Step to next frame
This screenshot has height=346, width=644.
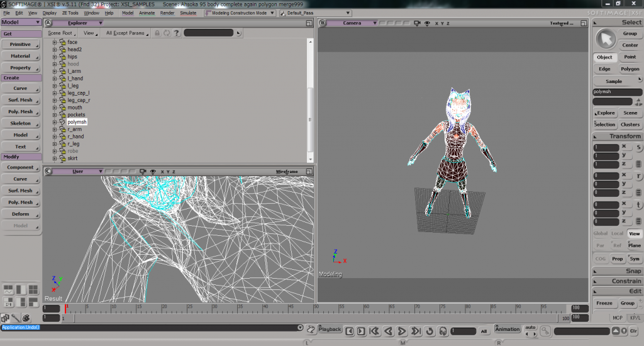(361, 331)
